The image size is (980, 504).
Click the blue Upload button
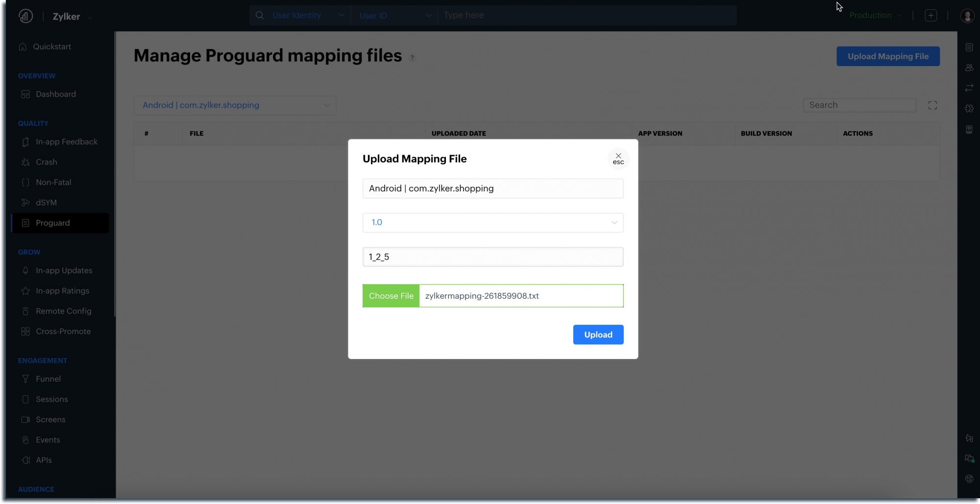coord(598,335)
